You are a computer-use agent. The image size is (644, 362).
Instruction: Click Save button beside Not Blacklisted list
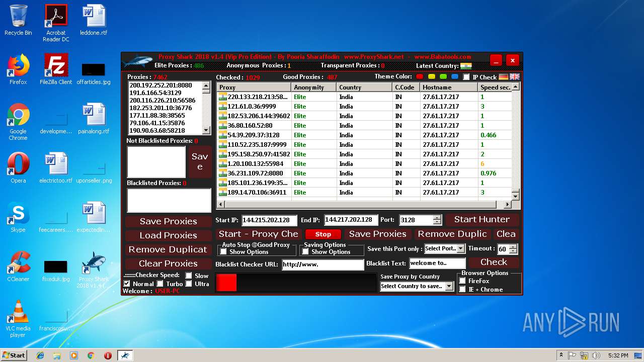click(x=200, y=162)
